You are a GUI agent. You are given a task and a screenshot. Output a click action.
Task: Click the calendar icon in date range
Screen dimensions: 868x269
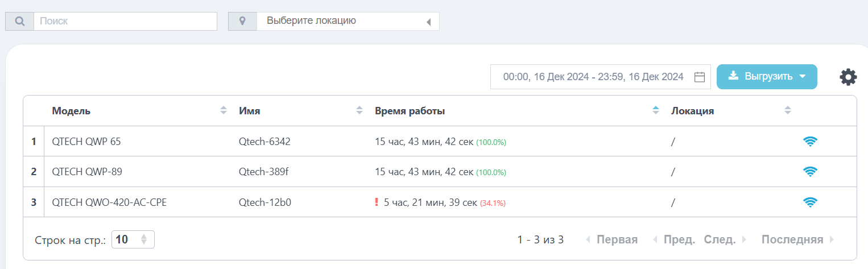coord(700,77)
